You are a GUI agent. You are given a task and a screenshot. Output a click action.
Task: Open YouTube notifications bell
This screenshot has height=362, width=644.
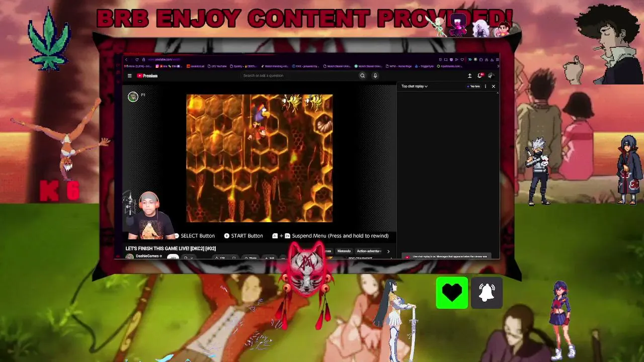[x=480, y=76]
